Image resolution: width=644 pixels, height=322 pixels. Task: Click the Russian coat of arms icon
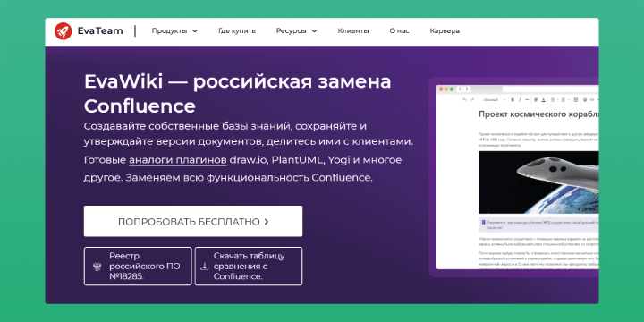97,267
